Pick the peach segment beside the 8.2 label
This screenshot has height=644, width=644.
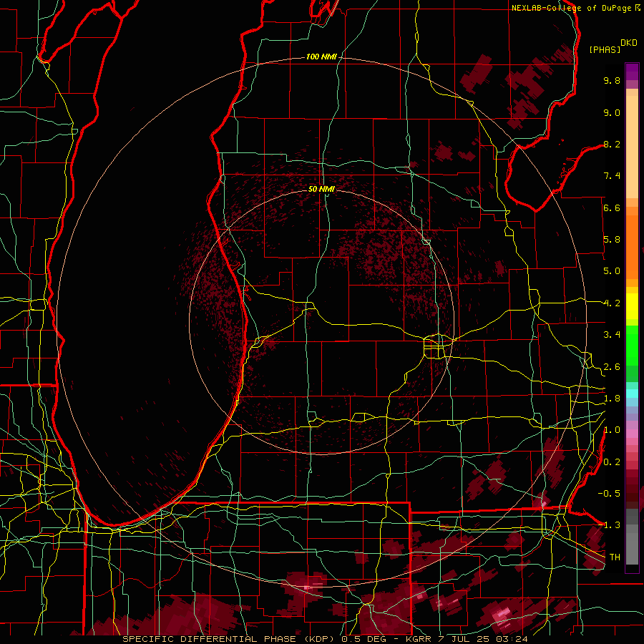632,147
